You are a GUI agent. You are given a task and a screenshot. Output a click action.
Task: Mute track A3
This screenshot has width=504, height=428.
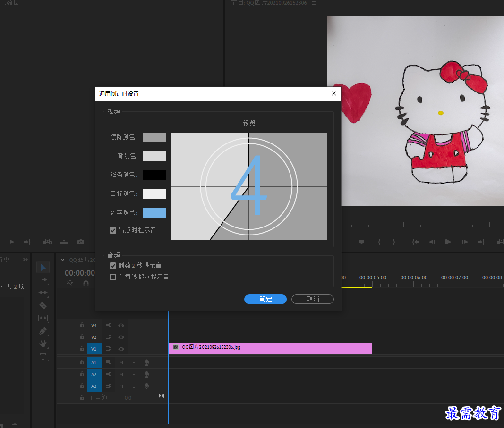point(121,386)
